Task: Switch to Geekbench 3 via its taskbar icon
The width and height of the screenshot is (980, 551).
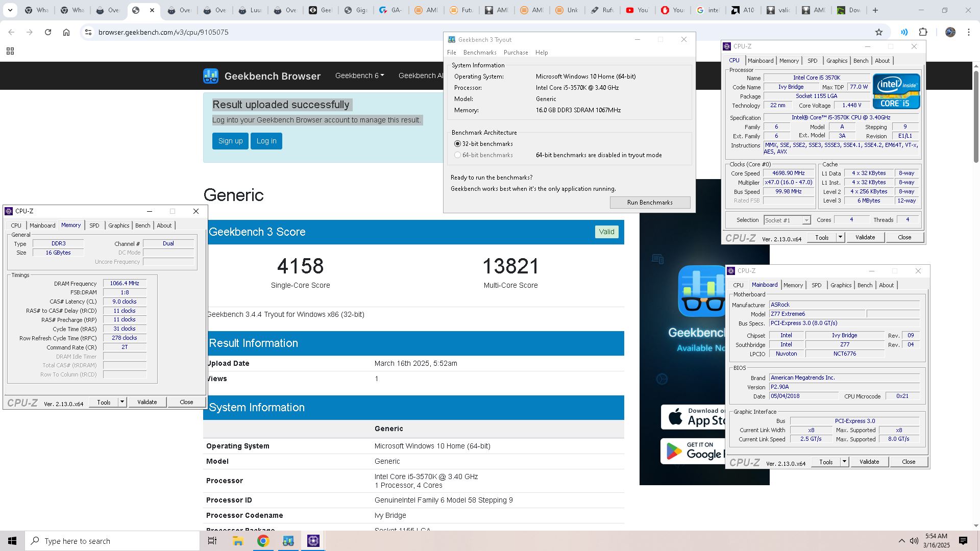Action: tap(288, 541)
